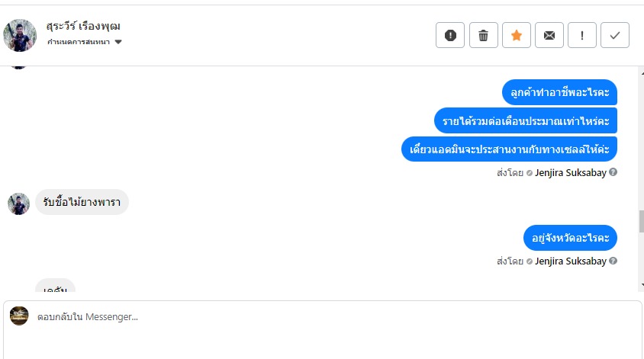
Task: Click sender avatar beside รับซื้อไม้ยางพารา message
Action: tap(18, 204)
